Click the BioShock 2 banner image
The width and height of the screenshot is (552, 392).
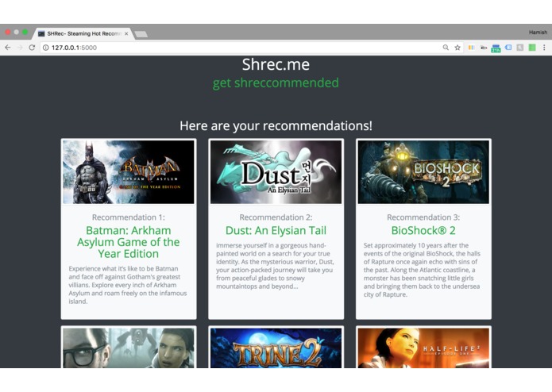point(423,172)
